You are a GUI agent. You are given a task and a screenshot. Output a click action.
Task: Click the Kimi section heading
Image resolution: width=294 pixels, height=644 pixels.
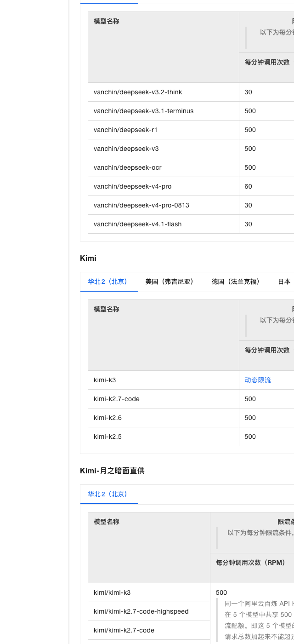point(88,258)
